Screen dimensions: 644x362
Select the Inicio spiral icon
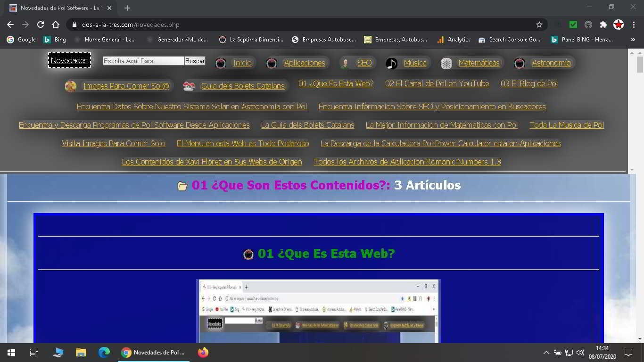click(x=220, y=63)
